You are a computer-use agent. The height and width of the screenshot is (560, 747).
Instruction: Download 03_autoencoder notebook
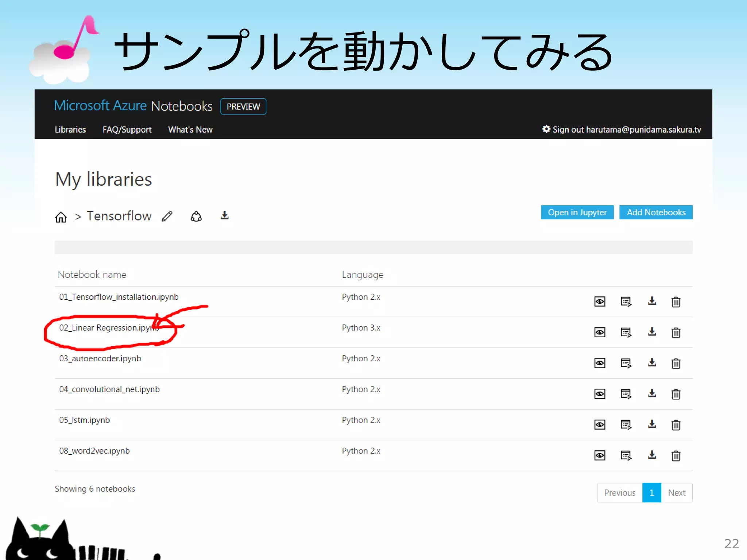652,363
